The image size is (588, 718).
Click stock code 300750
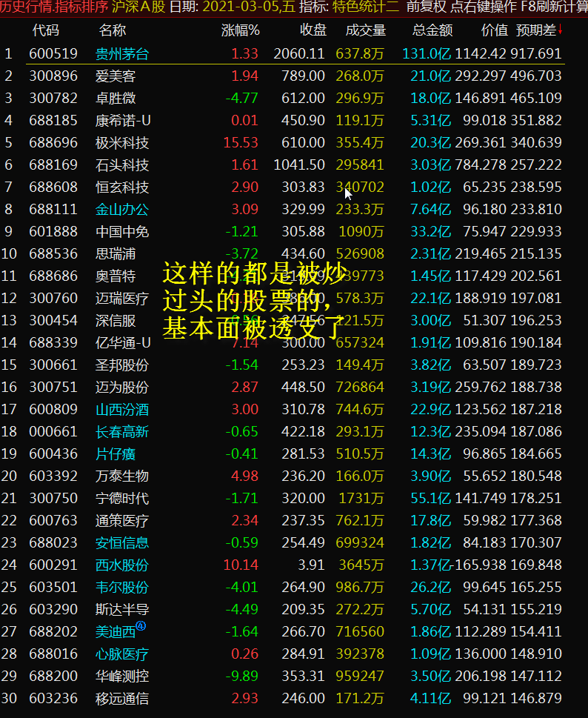[x=53, y=498]
